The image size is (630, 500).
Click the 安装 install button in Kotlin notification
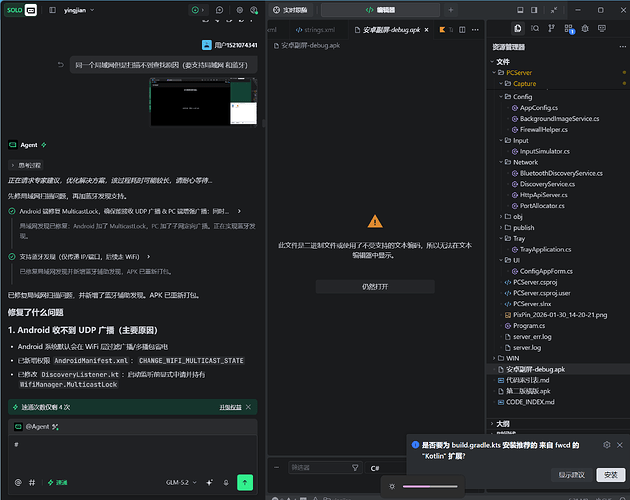(x=611, y=475)
